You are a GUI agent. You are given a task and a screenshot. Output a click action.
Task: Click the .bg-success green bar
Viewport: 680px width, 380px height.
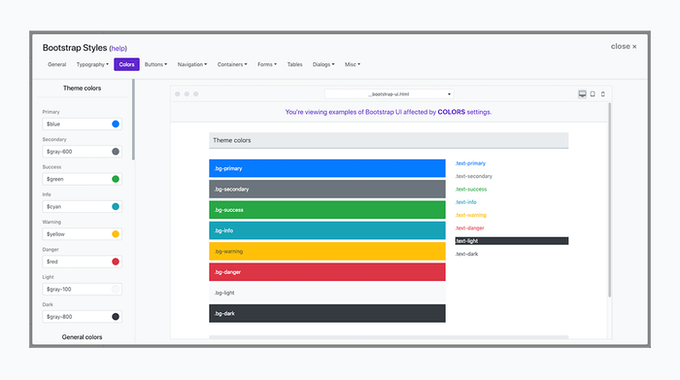coord(327,210)
